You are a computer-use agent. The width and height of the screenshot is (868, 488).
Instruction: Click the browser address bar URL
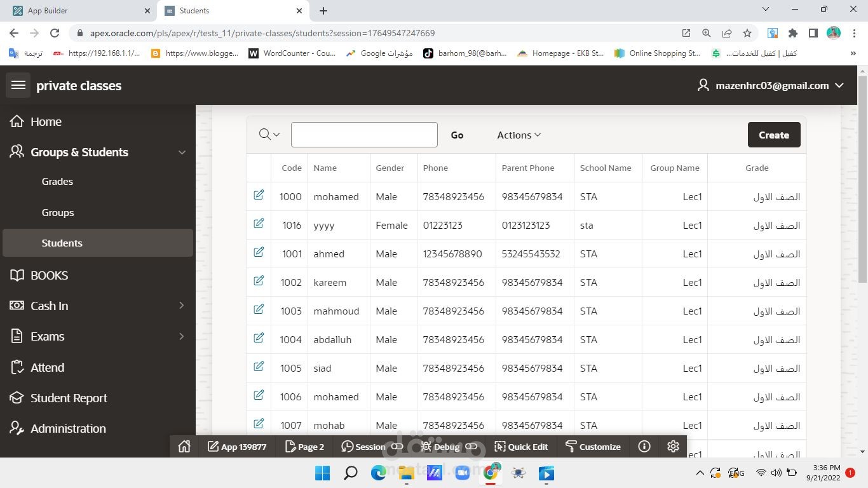pyautogui.click(x=262, y=33)
